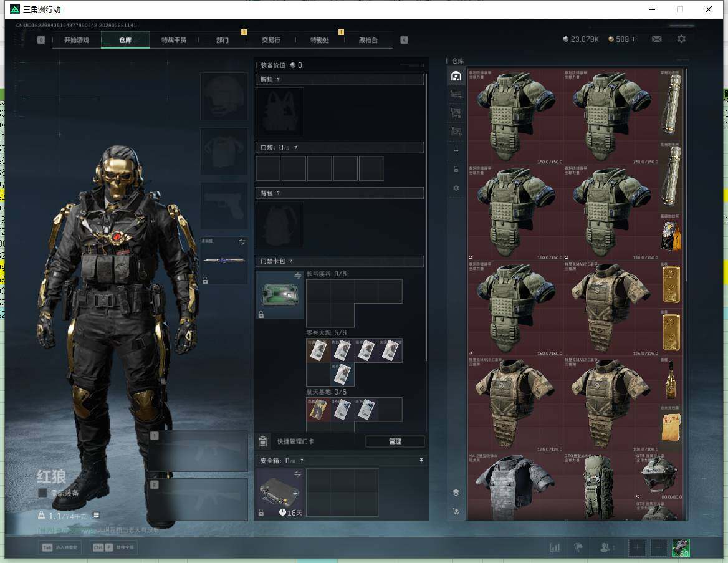Viewport: 728px width, 563px height.
Task: Select the upper gold bar in warehouse
Action: pyautogui.click(x=671, y=284)
